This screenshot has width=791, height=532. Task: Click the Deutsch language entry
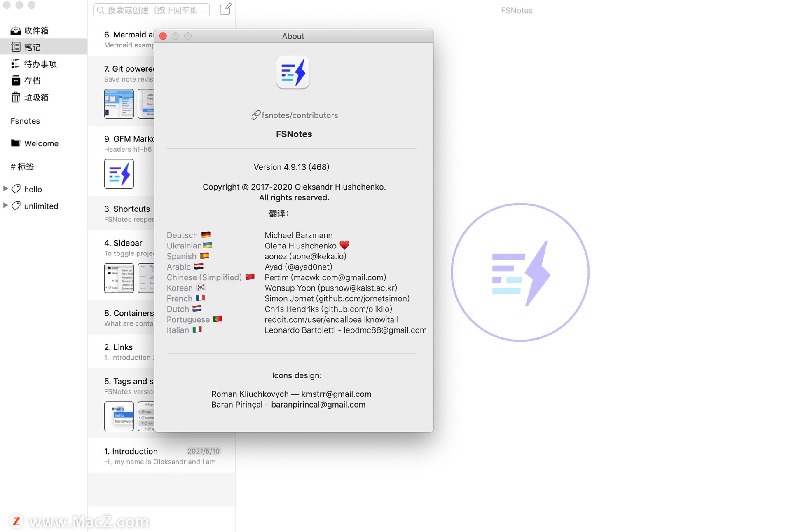[189, 235]
